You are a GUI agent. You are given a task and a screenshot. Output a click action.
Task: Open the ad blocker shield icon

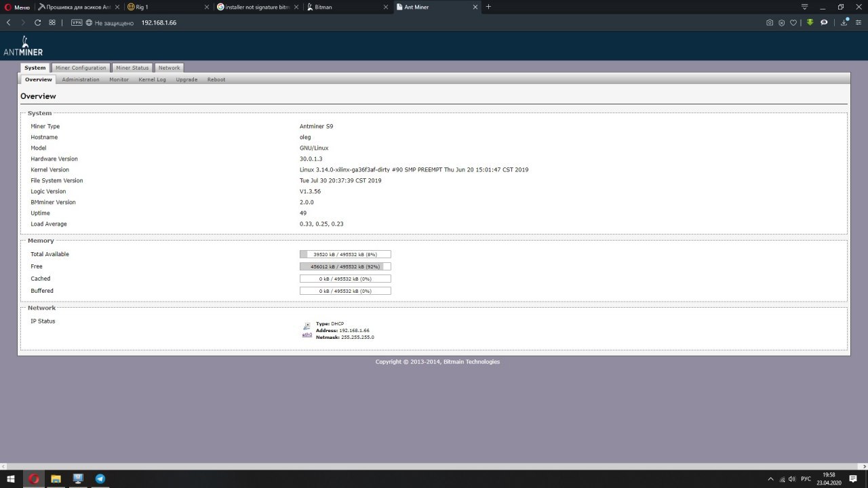(x=782, y=22)
